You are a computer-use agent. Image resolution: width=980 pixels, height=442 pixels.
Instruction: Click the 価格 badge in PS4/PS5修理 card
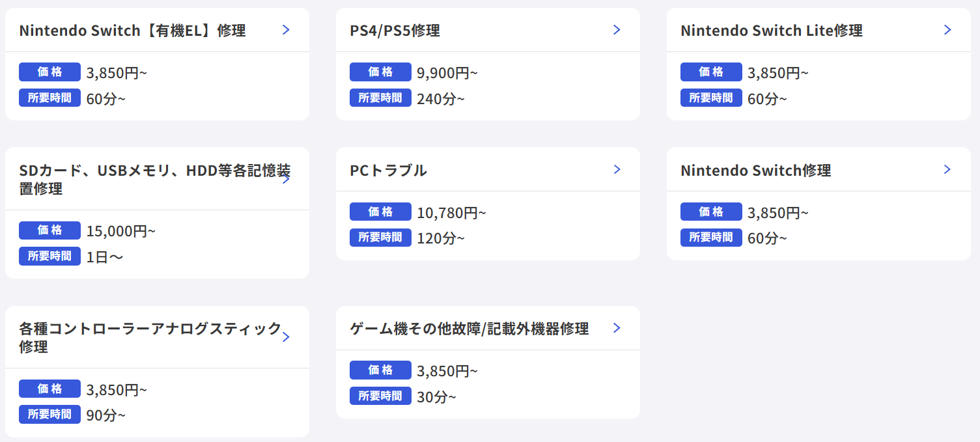tap(380, 72)
